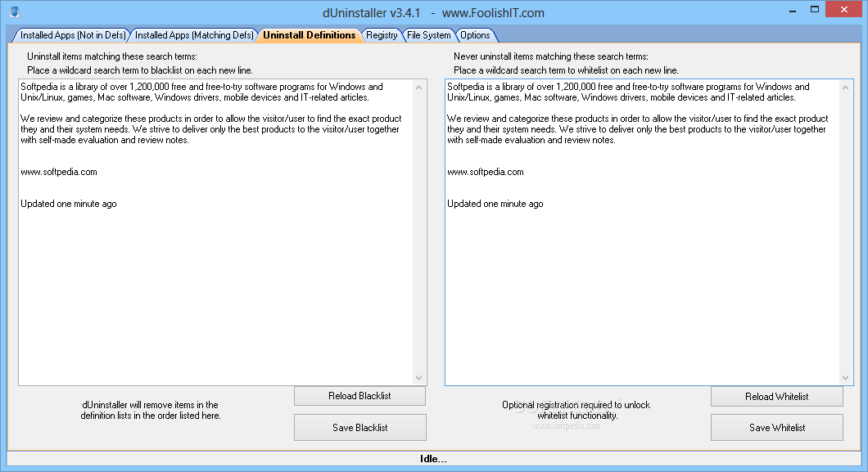Click Save Blacklist button
The width and height of the screenshot is (868, 472).
pos(359,427)
